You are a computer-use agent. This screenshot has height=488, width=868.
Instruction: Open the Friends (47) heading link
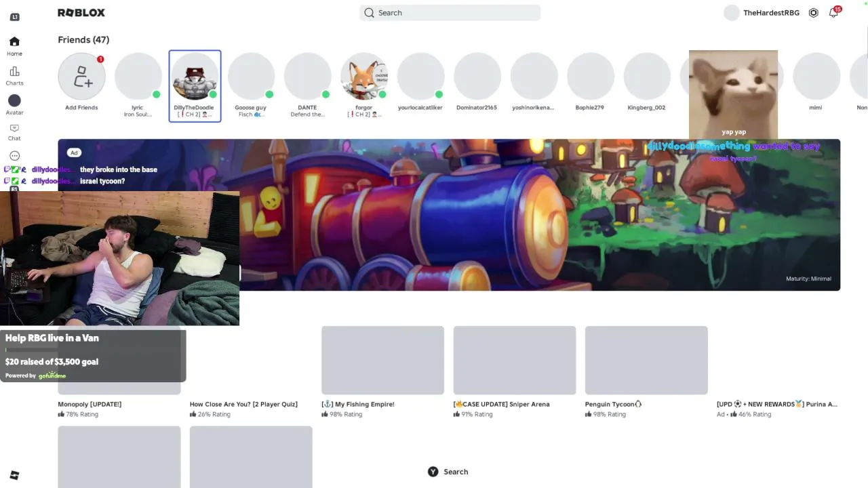point(83,40)
